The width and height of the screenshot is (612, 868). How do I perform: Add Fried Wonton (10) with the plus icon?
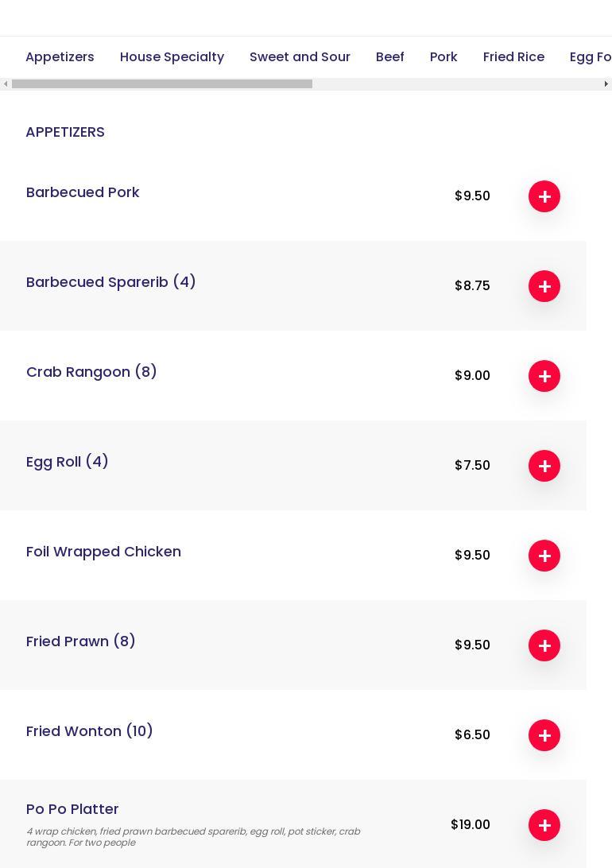(544, 735)
